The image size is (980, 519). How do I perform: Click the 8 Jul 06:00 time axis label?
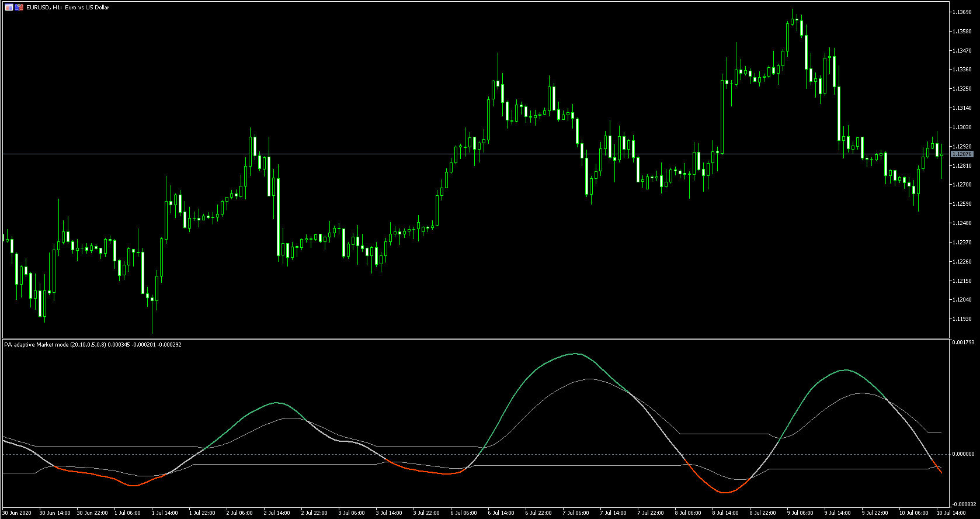coord(688,513)
